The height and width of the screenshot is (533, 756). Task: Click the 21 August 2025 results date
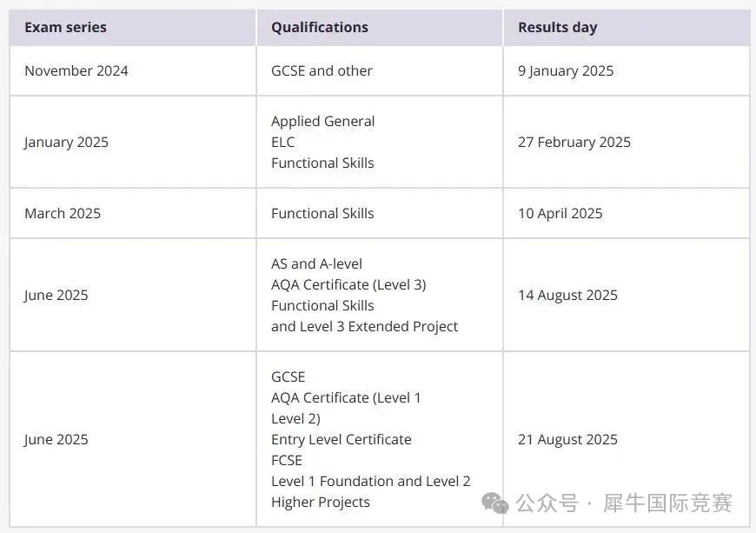pos(567,439)
